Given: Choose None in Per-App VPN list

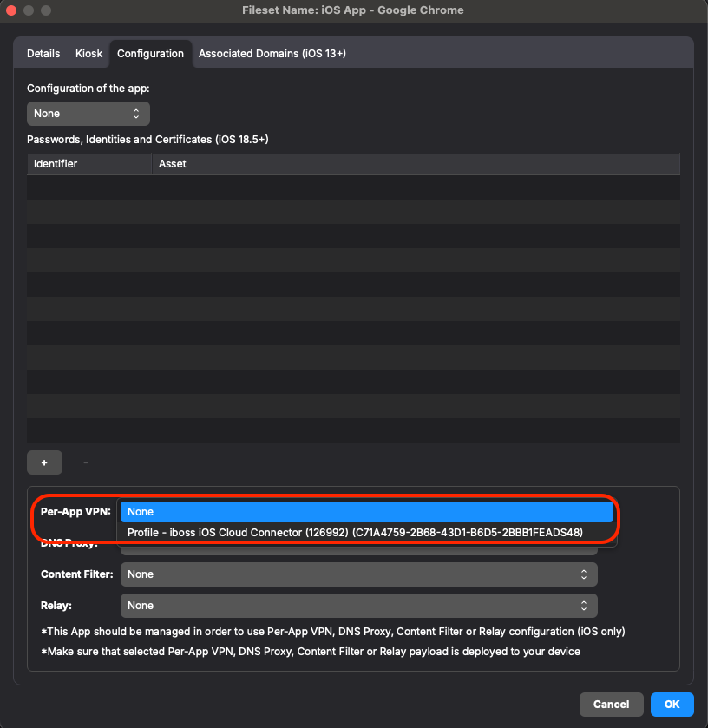Looking at the screenshot, I should [x=367, y=512].
